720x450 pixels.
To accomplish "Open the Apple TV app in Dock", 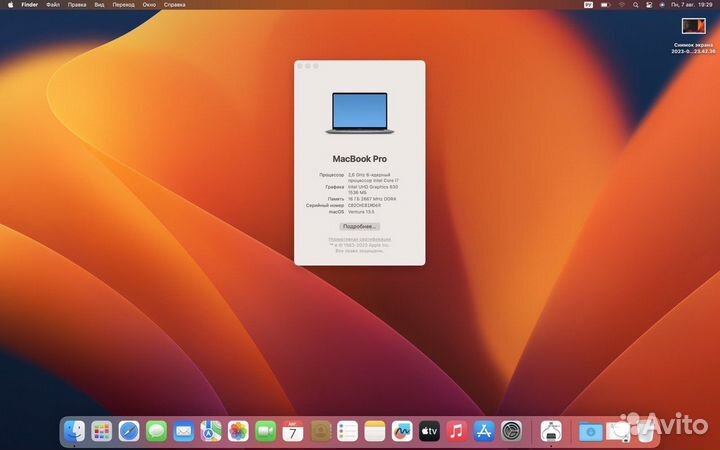I will [429, 432].
